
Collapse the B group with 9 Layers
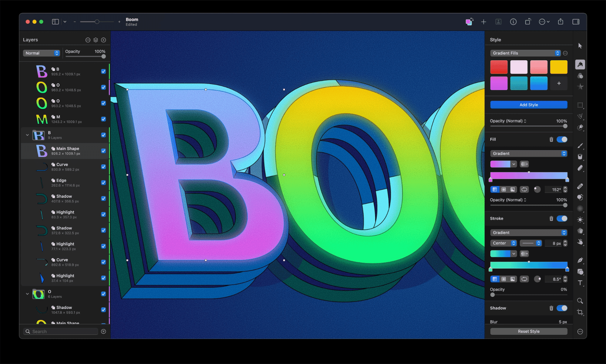pyautogui.click(x=27, y=135)
